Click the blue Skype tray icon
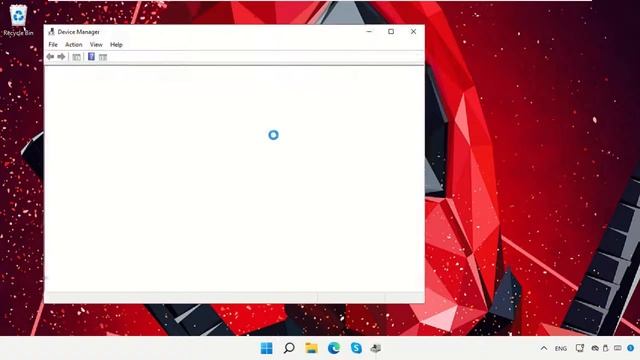This screenshot has width=640, height=360. point(631,348)
